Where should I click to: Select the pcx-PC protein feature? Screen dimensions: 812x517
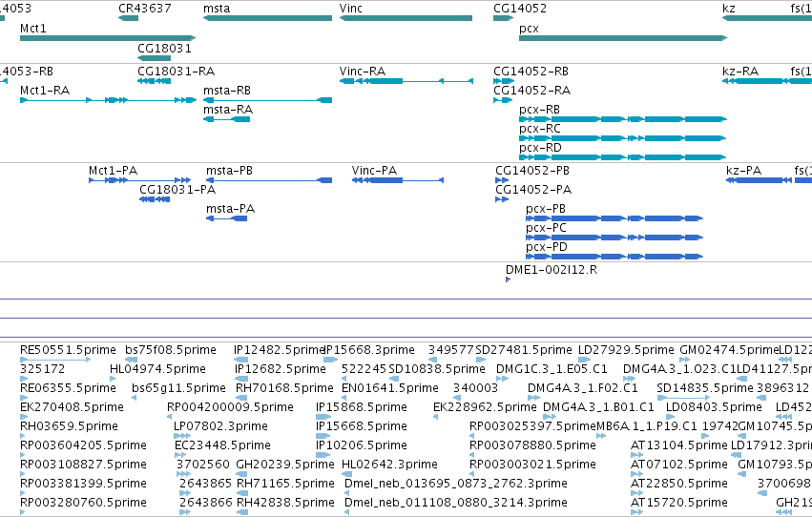[x=614, y=238]
